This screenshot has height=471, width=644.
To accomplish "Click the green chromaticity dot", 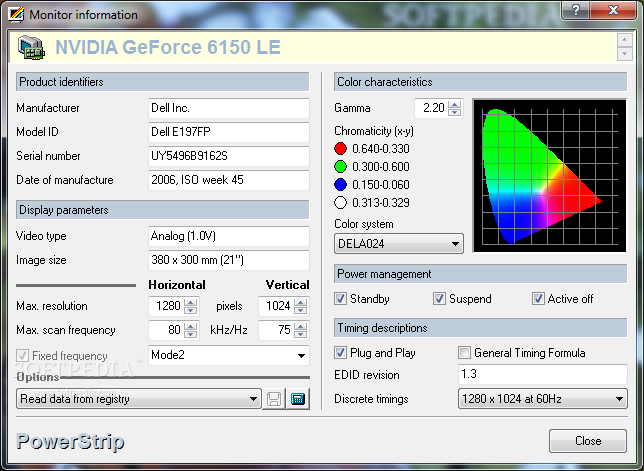I will point(340,166).
